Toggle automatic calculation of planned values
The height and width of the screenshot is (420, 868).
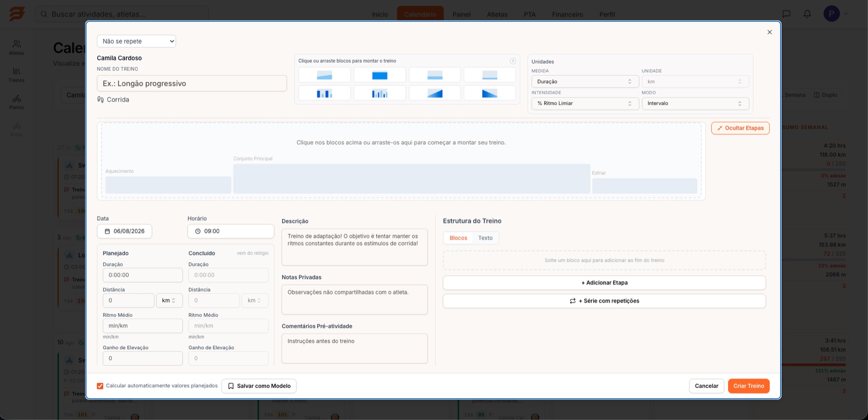click(x=100, y=386)
